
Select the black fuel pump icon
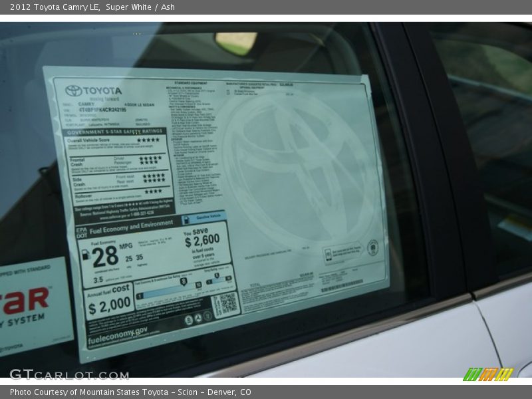(x=86, y=255)
